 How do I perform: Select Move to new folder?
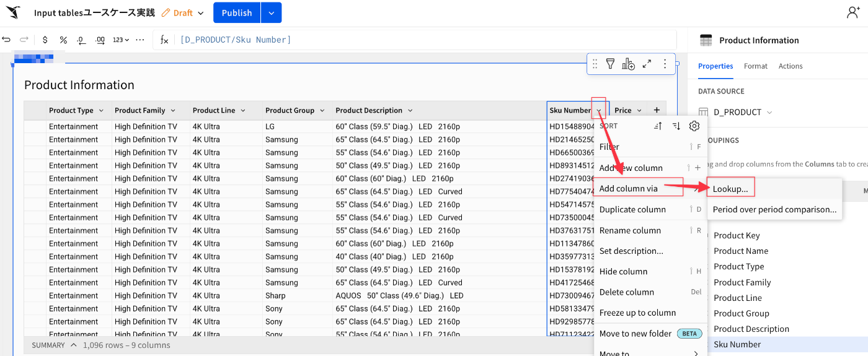tap(650, 333)
